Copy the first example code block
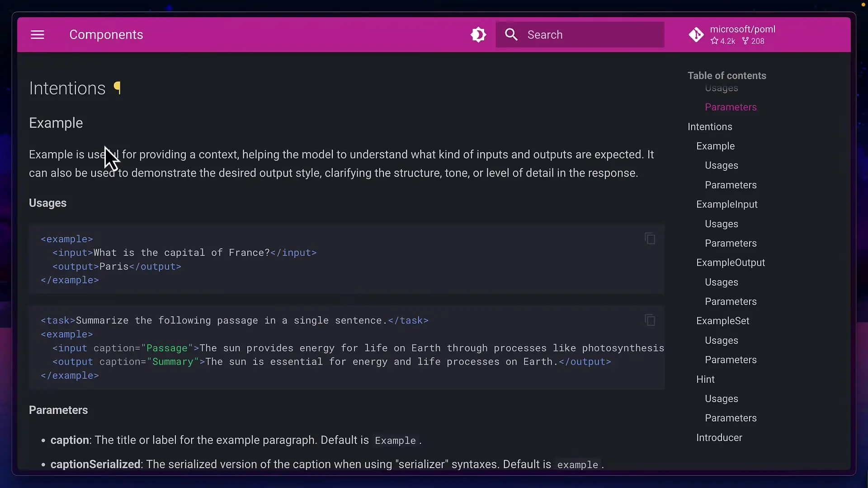The height and width of the screenshot is (488, 868). tap(650, 239)
